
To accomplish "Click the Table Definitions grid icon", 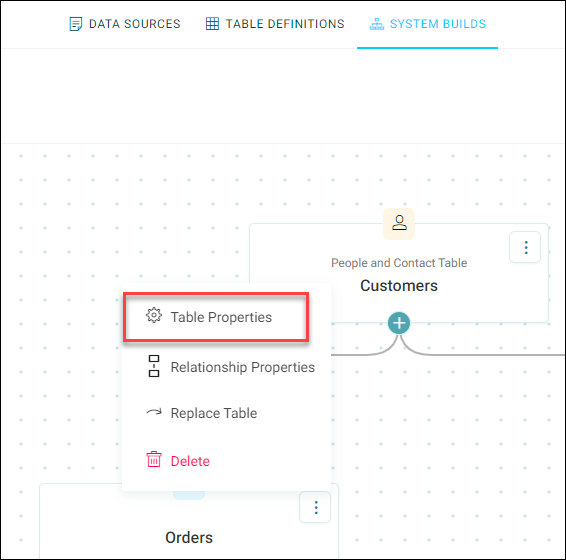I will click(x=212, y=24).
